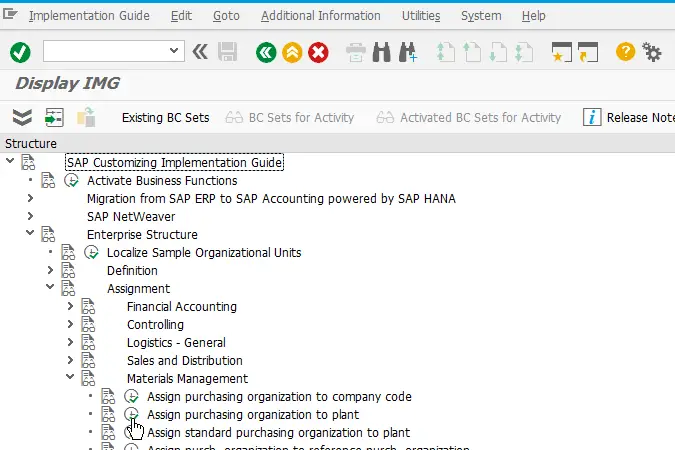Click the Save diskette icon
The width and height of the screenshot is (675, 450).
[227, 52]
